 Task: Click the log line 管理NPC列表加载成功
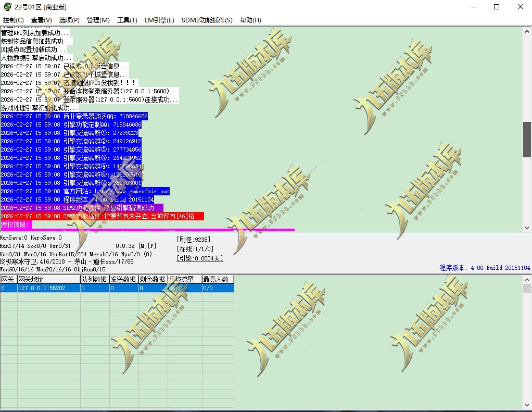click(34, 33)
